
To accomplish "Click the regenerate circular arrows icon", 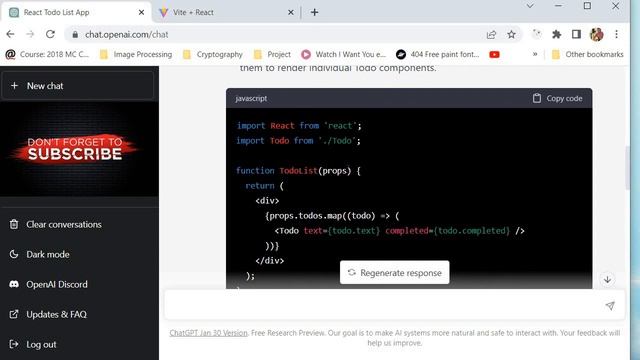I will click(x=351, y=272).
